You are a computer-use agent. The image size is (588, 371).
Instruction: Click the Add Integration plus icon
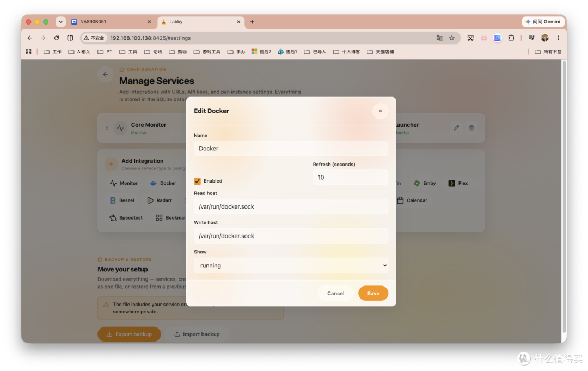[111, 164]
